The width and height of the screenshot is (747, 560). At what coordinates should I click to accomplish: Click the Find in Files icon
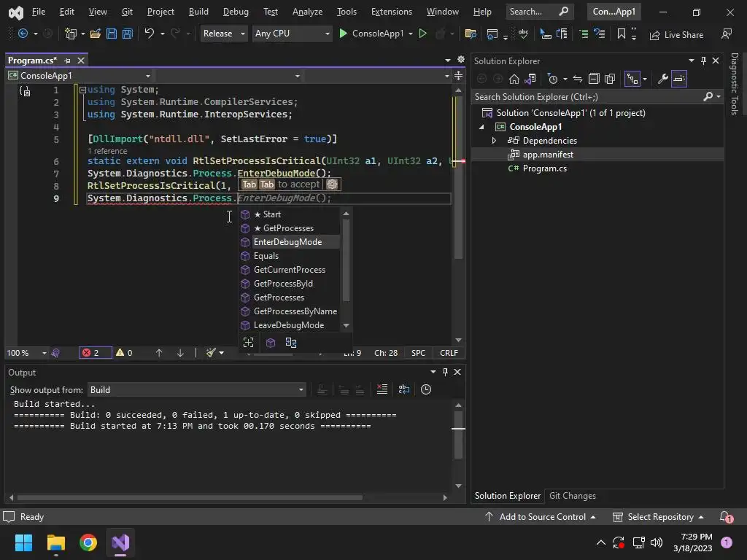coord(471,34)
